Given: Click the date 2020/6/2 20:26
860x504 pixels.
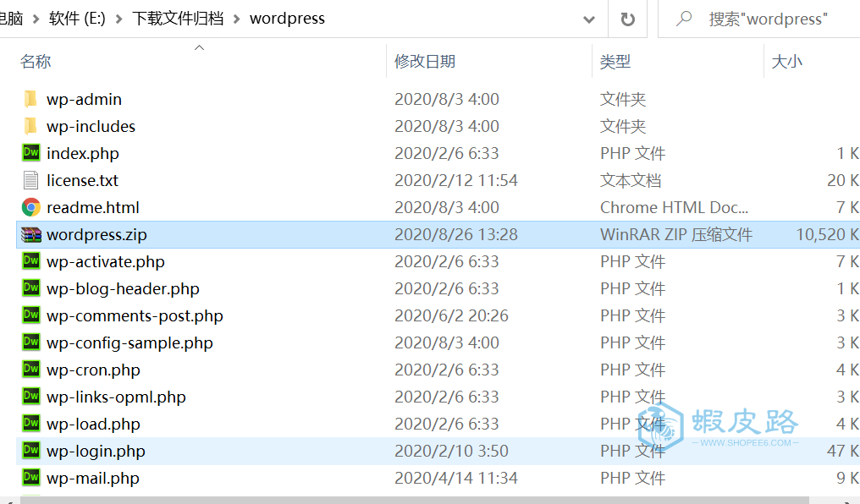Looking at the screenshot, I should [451, 315].
